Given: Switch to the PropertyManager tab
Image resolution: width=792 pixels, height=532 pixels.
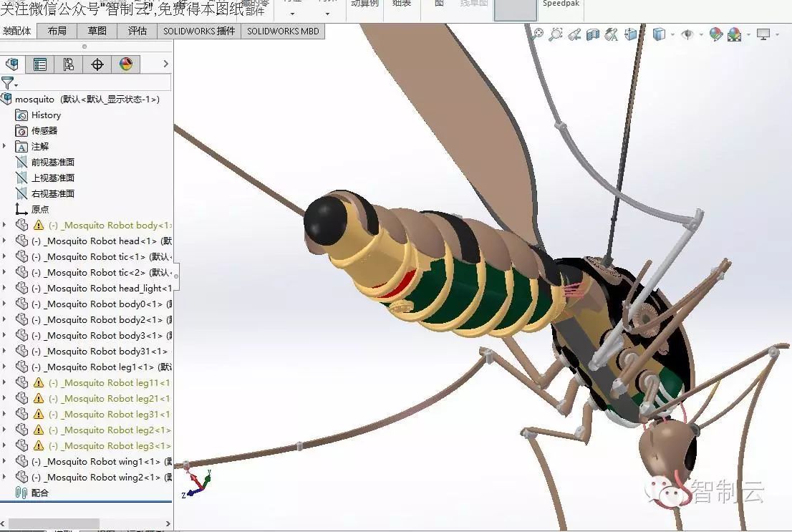Looking at the screenshot, I should [x=40, y=64].
